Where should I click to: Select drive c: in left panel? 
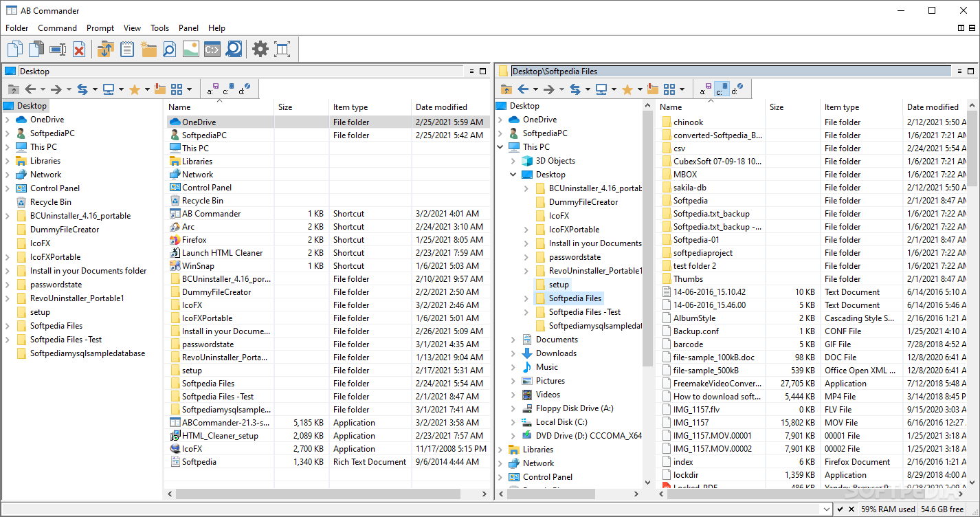tap(229, 89)
